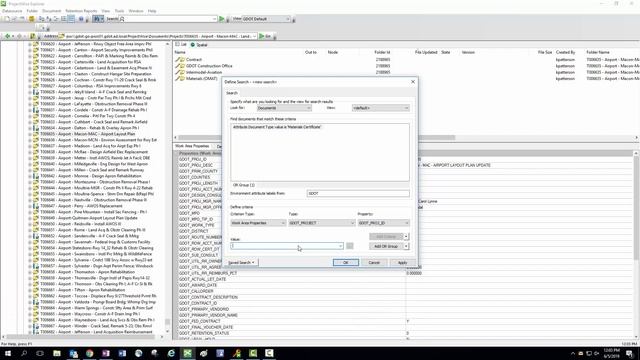Click the ProjectWise Explorer taskbar icon
The image size is (640, 360).
point(187,353)
